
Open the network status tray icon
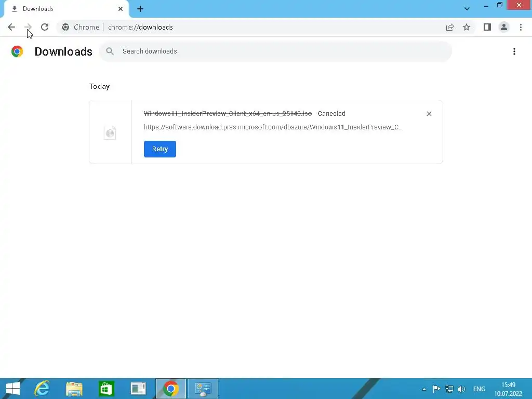(449, 389)
